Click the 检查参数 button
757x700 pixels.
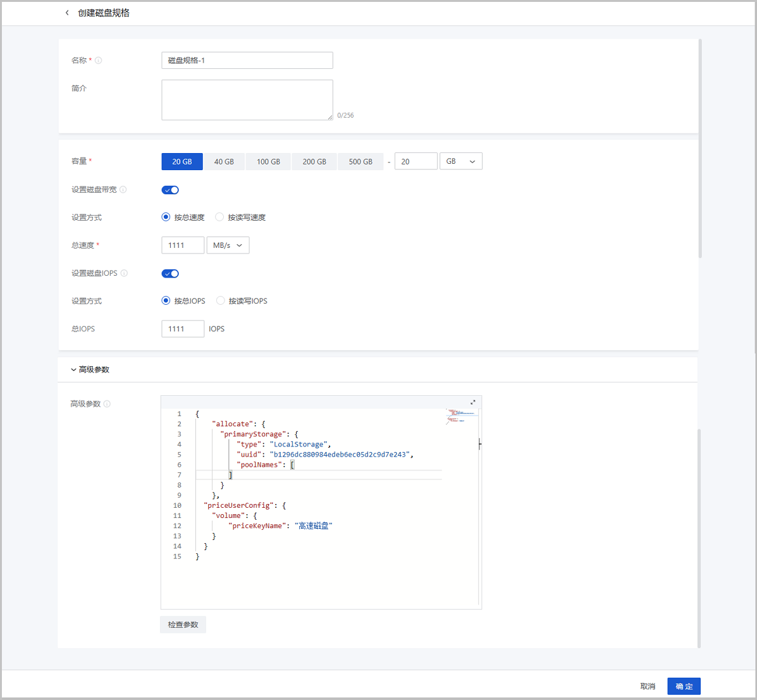pos(183,625)
